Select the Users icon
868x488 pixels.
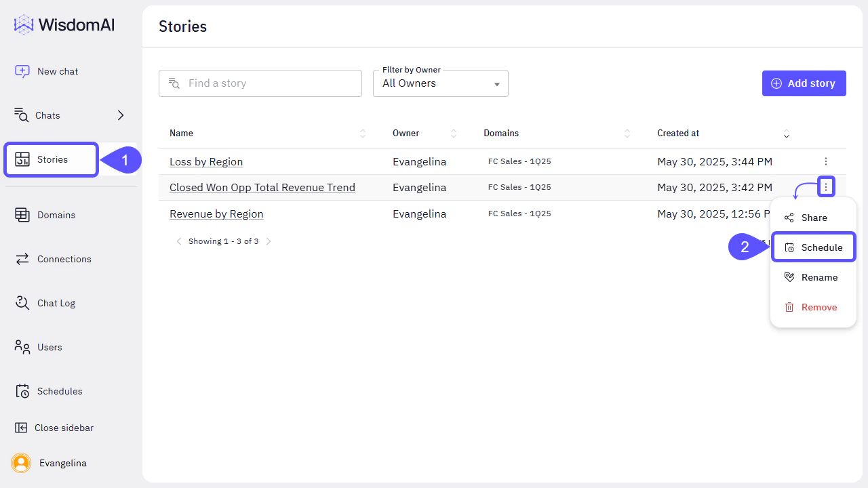coord(21,347)
